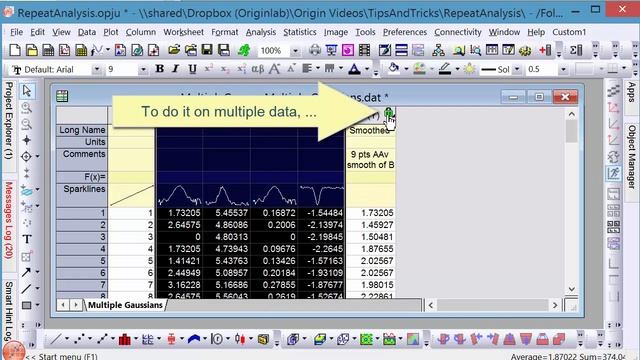Open the zoom 100% dropdown
The width and height of the screenshot is (640, 360).
coord(295,51)
